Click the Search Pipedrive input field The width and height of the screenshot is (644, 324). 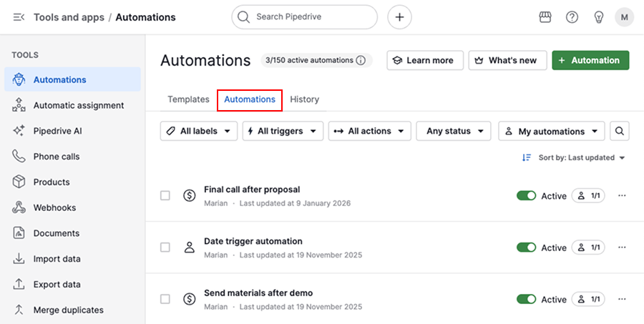point(312,17)
